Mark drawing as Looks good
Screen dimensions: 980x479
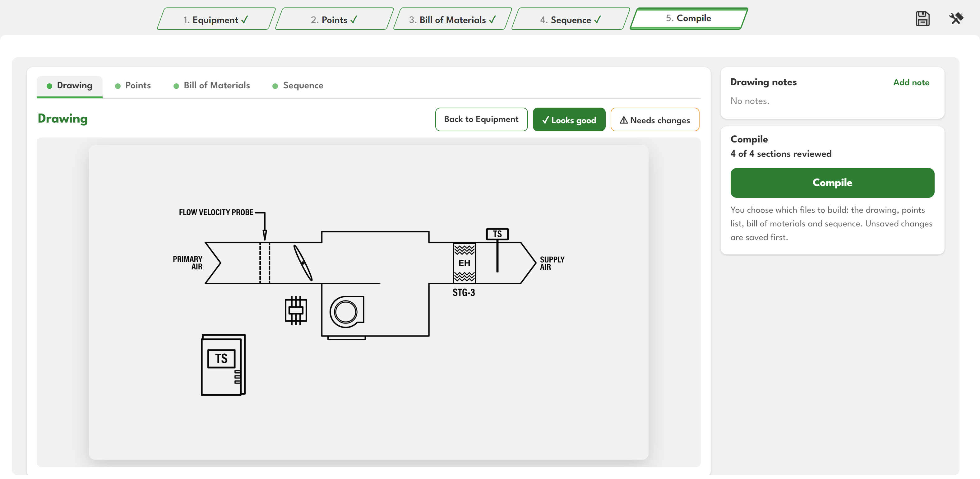[569, 119]
